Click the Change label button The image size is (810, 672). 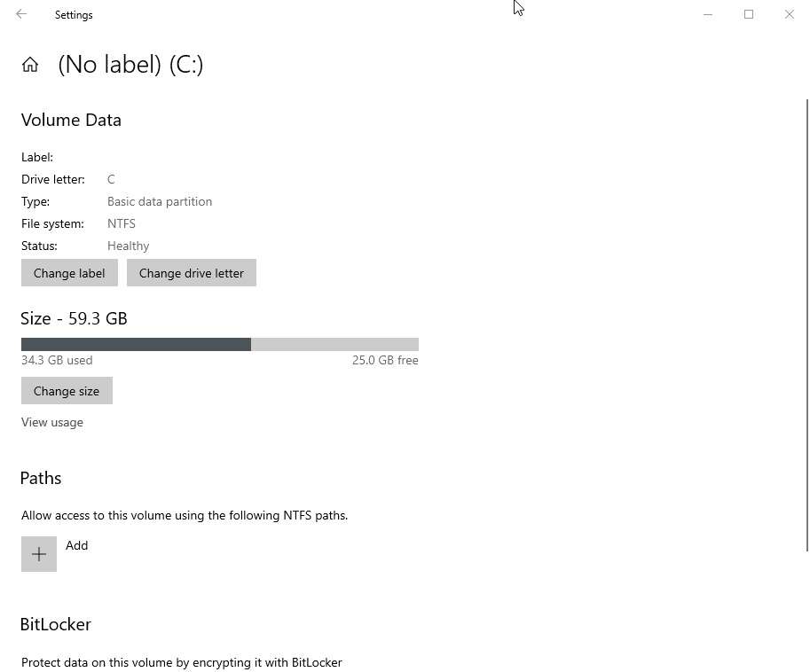[x=69, y=273]
